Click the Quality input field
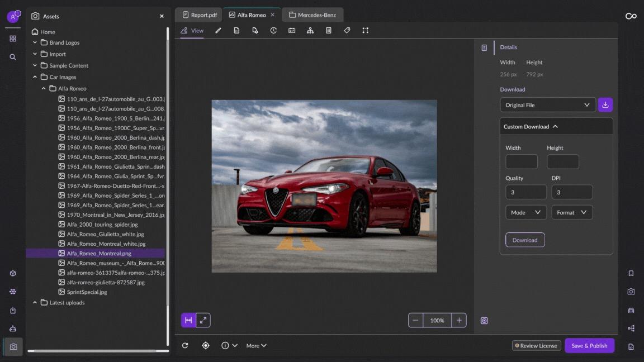644x362 pixels. 525,192
